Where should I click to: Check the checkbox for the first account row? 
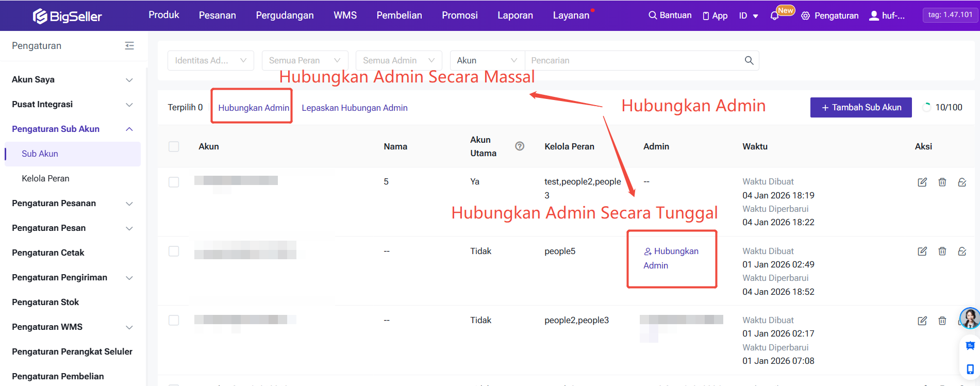click(x=174, y=182)
